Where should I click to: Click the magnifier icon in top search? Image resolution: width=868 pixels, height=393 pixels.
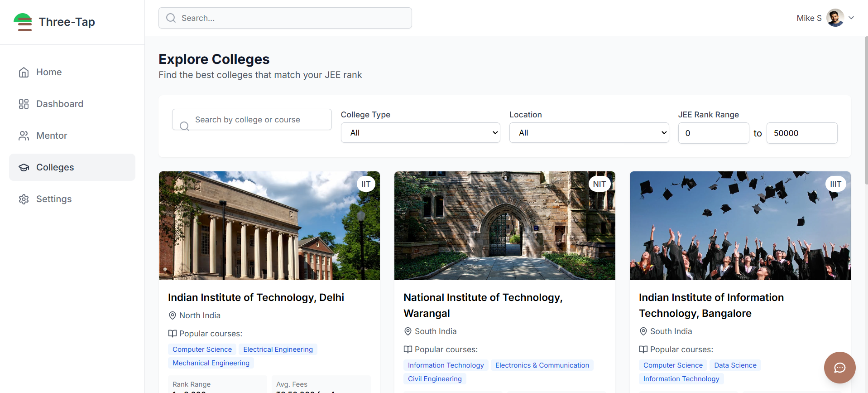point(171,18)
